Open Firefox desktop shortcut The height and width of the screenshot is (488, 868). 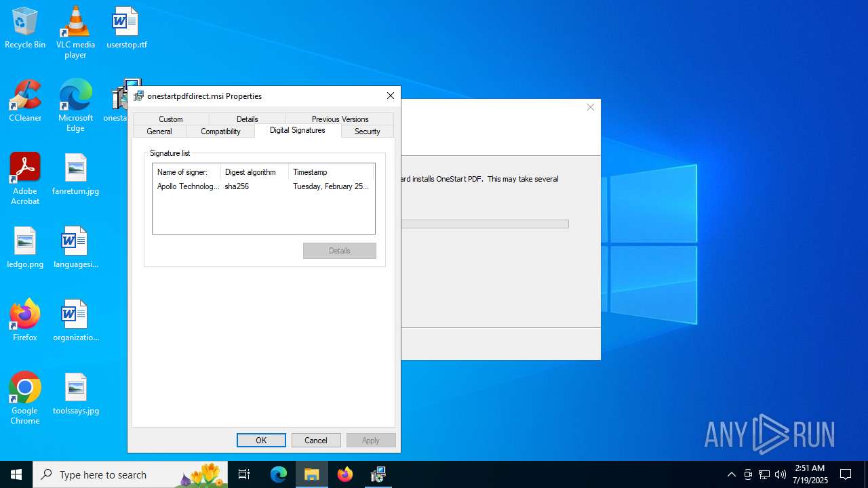click(x=25, y=321)
